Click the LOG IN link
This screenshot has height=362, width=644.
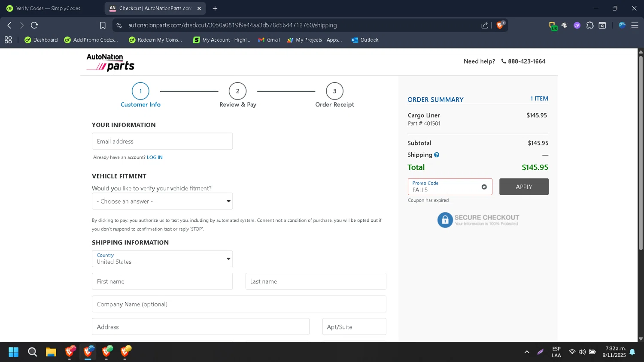(x=155, y=157)
